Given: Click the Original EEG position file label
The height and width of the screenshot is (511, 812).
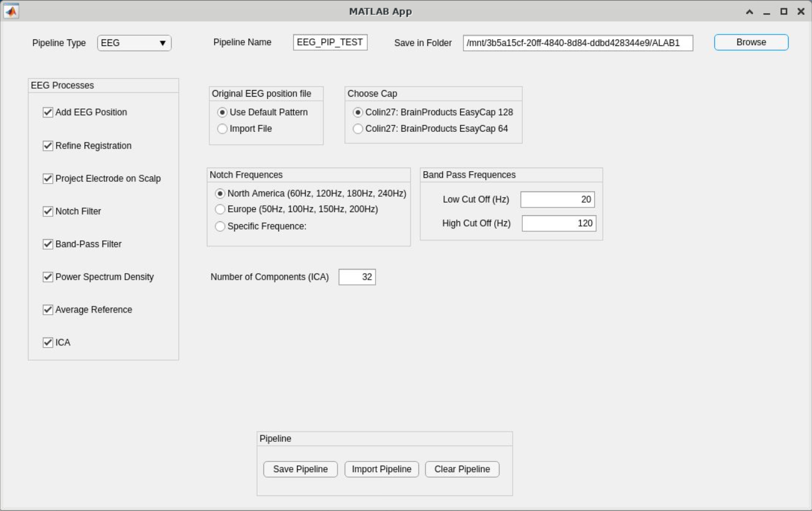Looking at the screenshot, I should point(262,94).
